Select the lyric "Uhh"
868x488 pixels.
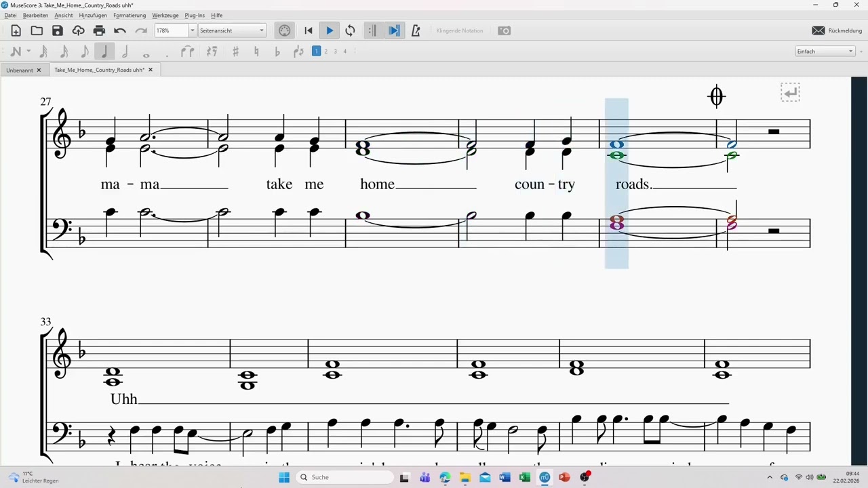pyautogui.click(x=123, y=399)
